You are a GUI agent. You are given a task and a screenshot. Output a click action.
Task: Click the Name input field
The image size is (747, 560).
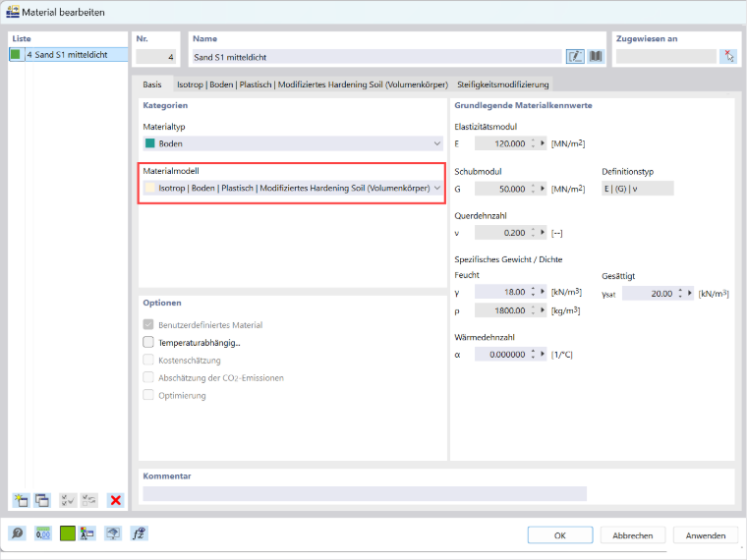pos(376,57)
